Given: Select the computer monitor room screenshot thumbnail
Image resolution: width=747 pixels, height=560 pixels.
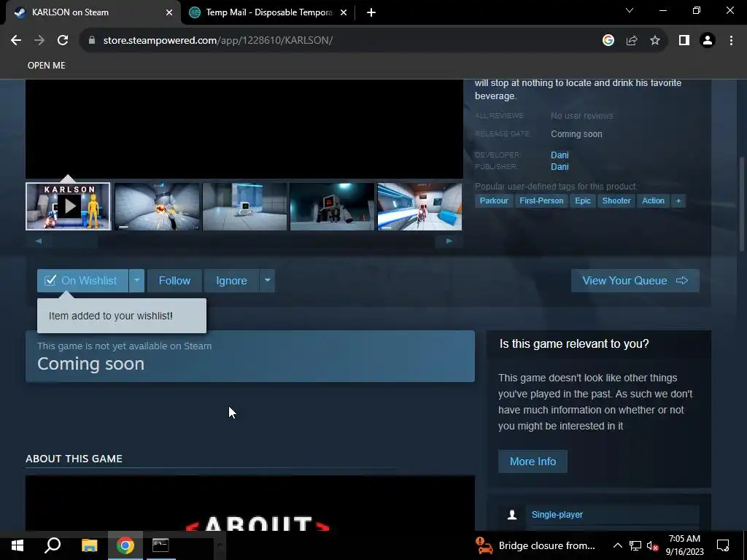Looking at the screenshot, I should (244, 206).
